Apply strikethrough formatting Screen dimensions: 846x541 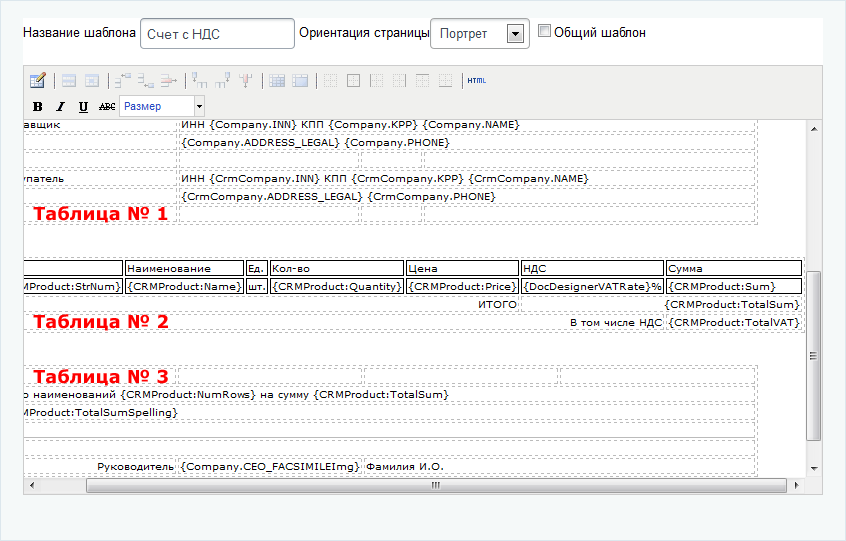[x=107, y=106]
